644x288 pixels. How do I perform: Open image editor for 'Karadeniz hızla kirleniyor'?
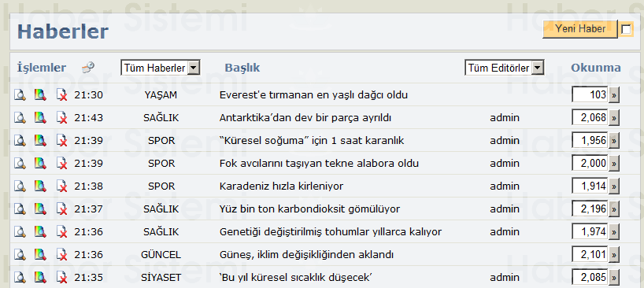pyautogui.click(x=40, y=186)
